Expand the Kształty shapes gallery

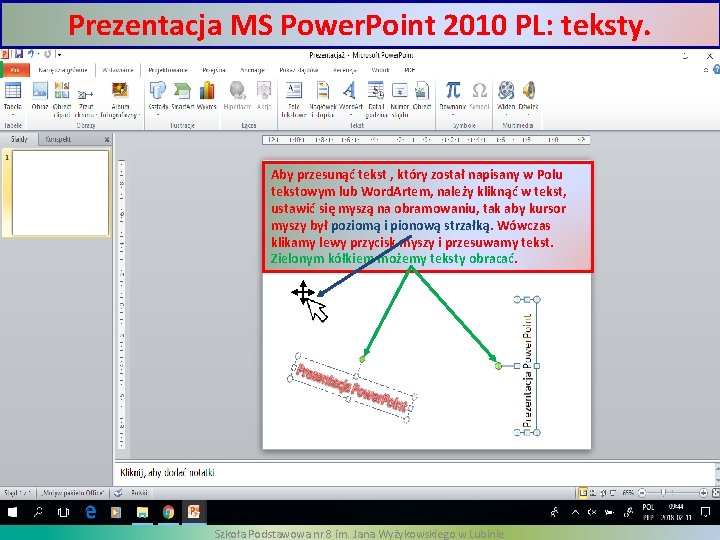(x=158, y=115)
